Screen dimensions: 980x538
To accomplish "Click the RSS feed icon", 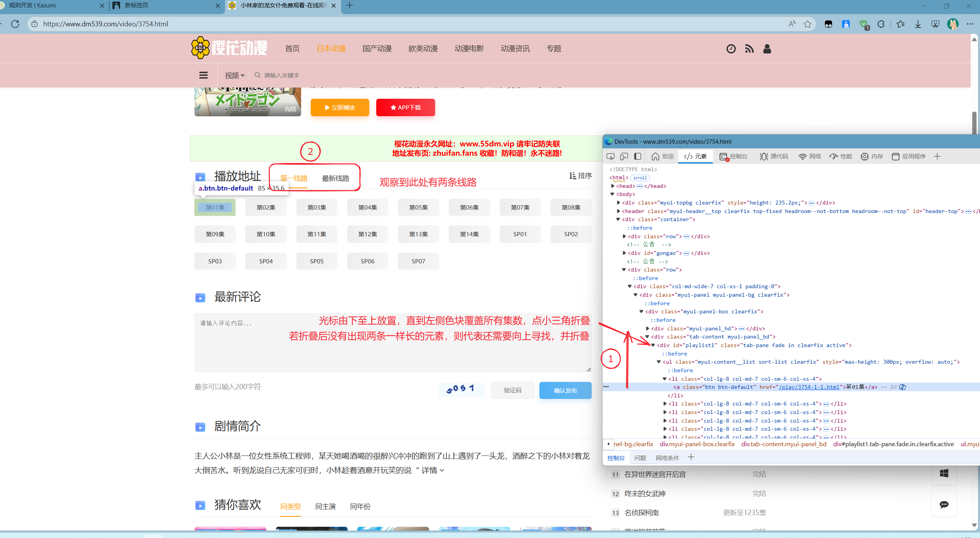I will (749, 49).
